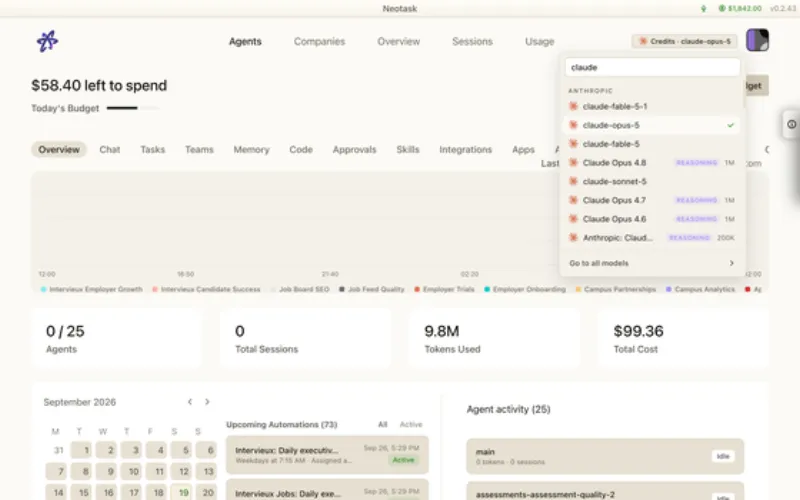Toggle Employer Onboarding legend series

tap(525, 289)
